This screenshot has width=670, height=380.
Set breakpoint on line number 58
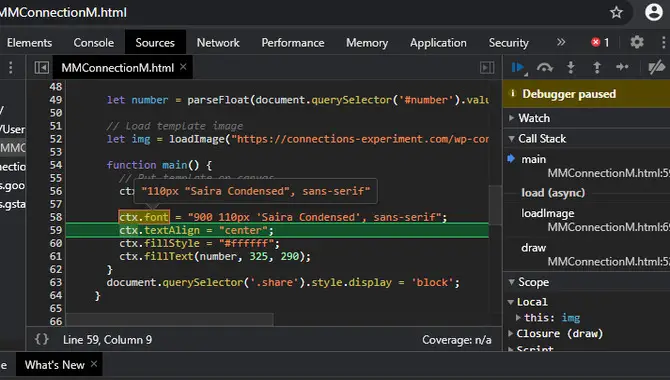click(56, 217)
